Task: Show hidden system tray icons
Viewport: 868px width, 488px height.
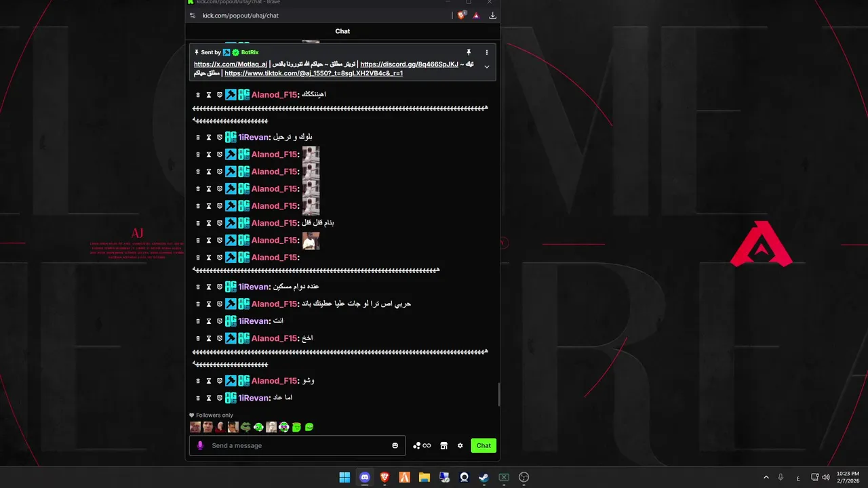Action: click(x=766, y=477)
